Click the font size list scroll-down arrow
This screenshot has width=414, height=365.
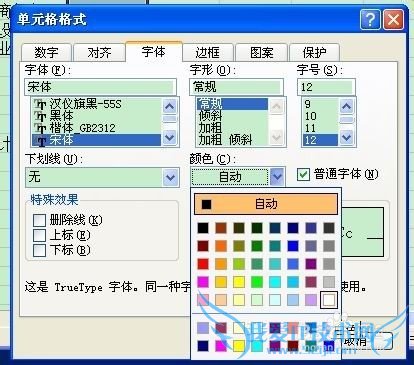point(347,137)
